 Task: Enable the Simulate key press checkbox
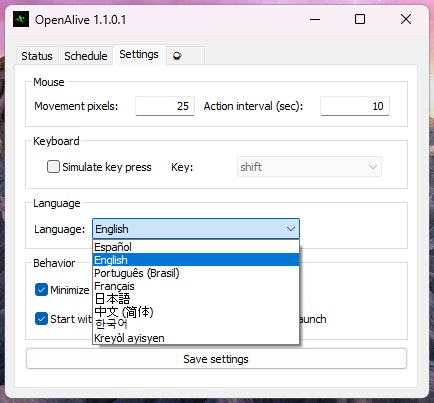(53, 167)
